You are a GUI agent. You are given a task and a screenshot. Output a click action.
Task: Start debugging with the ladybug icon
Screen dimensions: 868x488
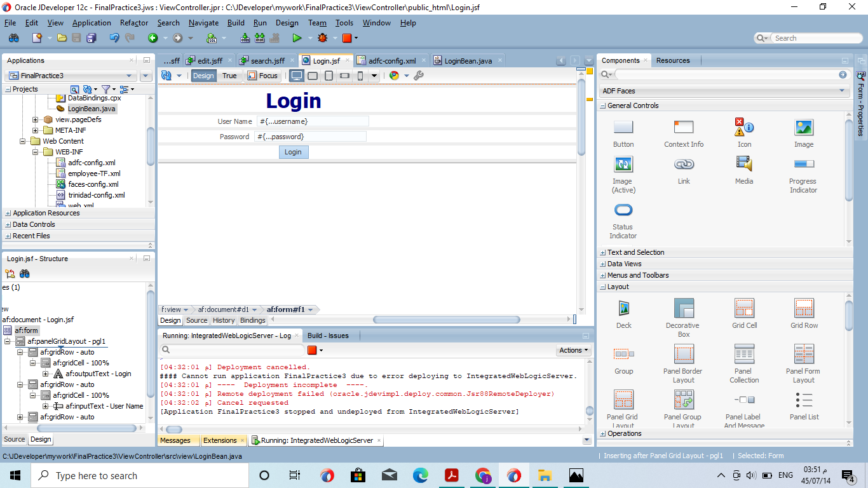pos(323,38)
